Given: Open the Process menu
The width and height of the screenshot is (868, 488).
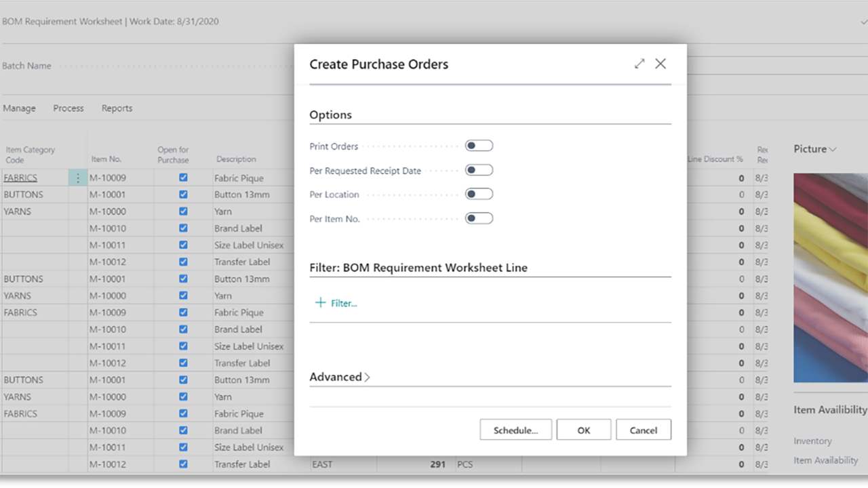Looking at the screenshot, I should tap(68, 108).
